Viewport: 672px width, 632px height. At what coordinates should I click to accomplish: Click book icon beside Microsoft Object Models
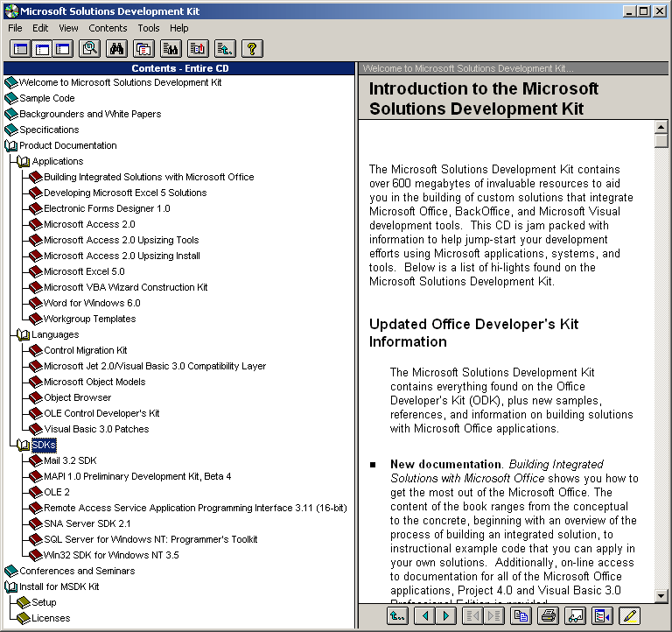pos(36,382)
